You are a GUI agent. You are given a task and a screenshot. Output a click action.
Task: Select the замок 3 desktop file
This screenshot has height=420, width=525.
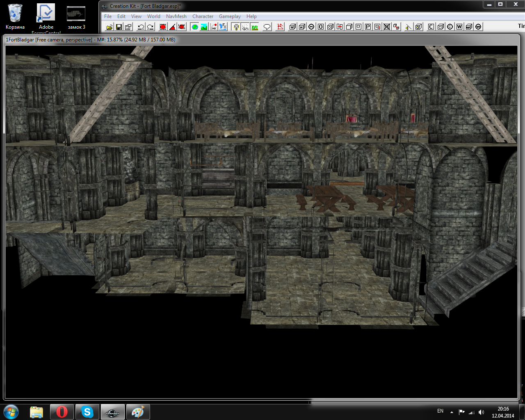point(76,18)
